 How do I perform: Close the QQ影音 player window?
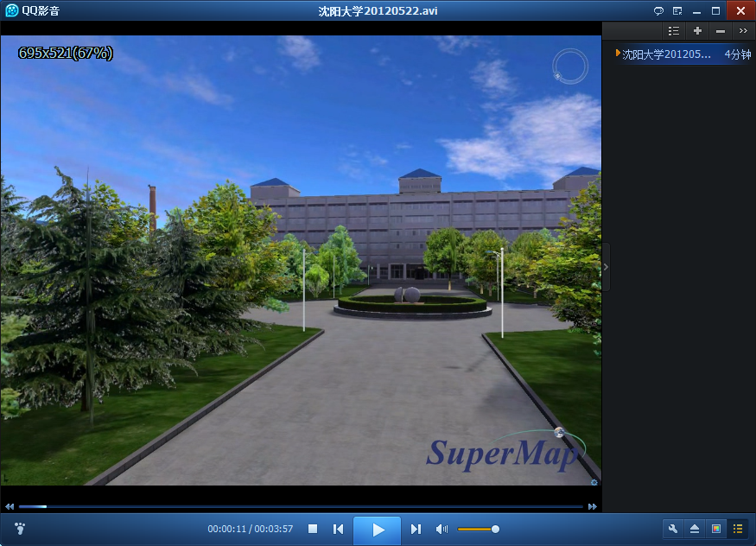click(740, 10)
